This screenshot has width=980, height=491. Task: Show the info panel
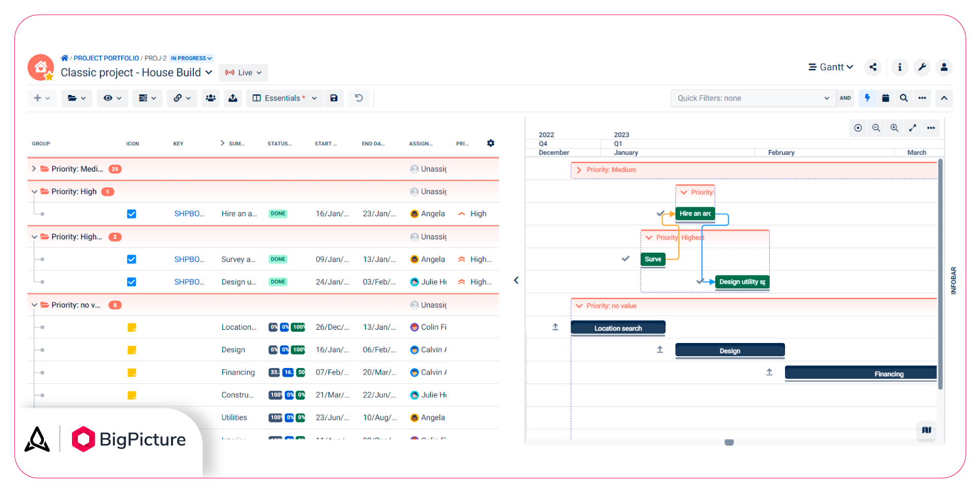point(899,67)
